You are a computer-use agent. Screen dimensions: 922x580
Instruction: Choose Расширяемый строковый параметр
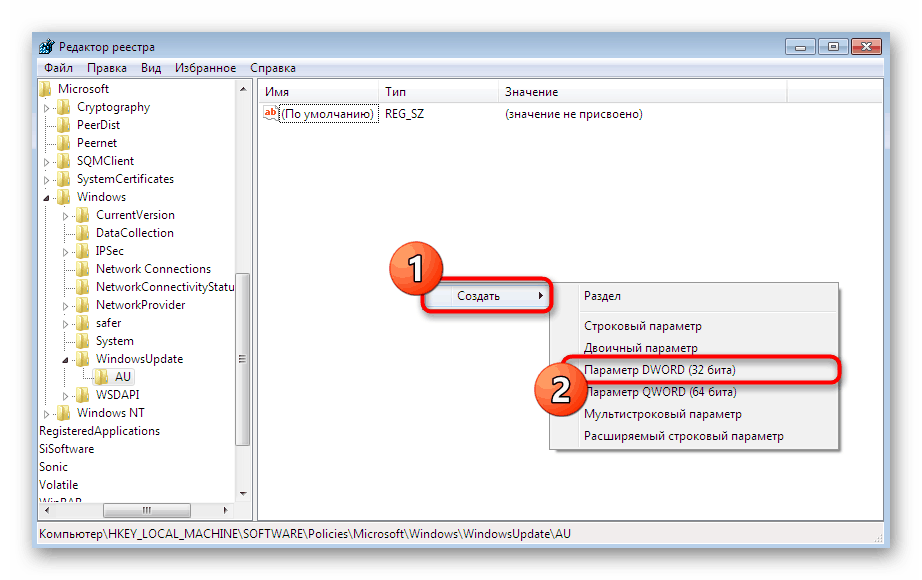[x=694, y=436]
